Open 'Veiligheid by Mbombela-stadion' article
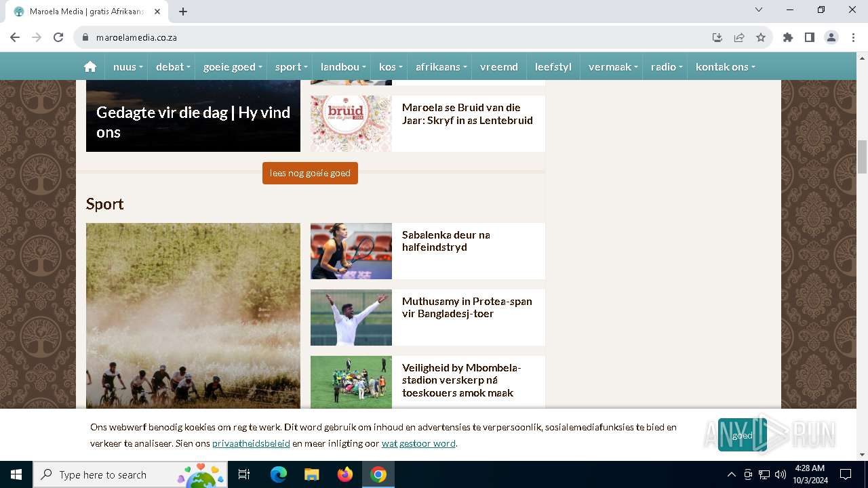Screen dimensions: 868x488 (462, 380)
